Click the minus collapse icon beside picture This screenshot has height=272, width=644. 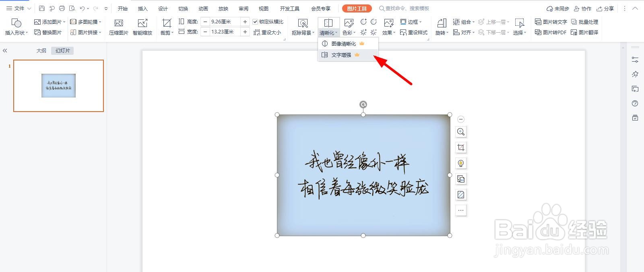click(461, 119)
